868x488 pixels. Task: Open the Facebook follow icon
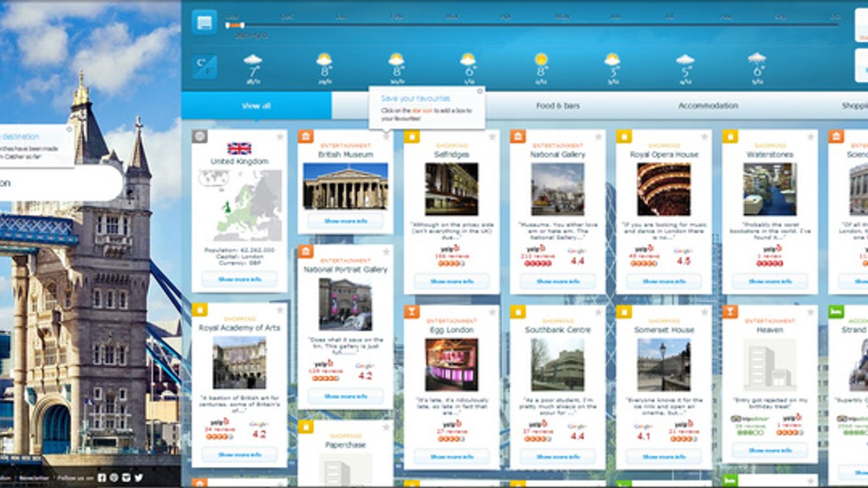(x=102, y=478)
